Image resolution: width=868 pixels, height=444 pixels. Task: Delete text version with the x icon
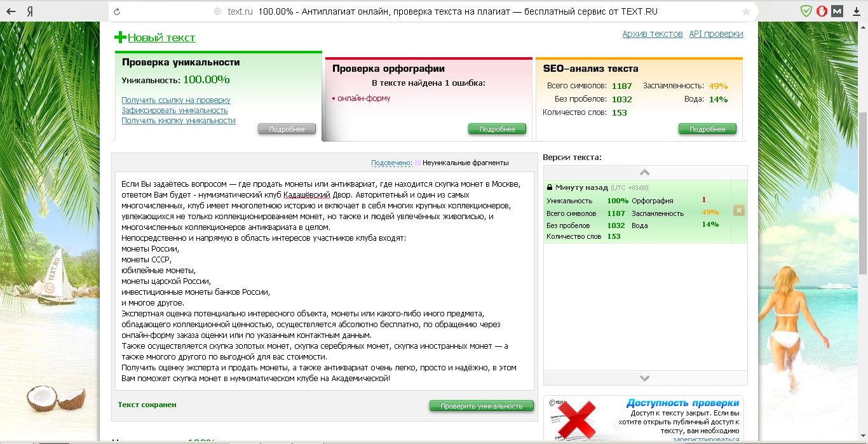click(738, 210)
